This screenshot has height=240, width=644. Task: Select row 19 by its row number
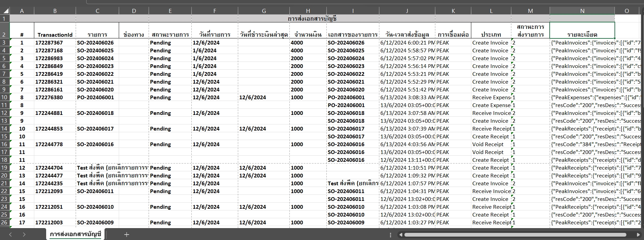4,168
